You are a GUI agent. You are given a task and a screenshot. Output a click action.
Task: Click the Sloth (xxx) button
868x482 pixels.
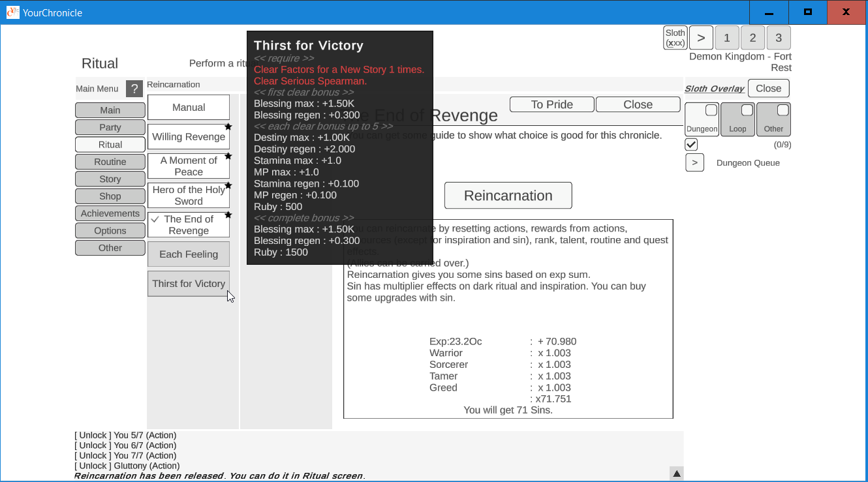(x=675, y=38)
